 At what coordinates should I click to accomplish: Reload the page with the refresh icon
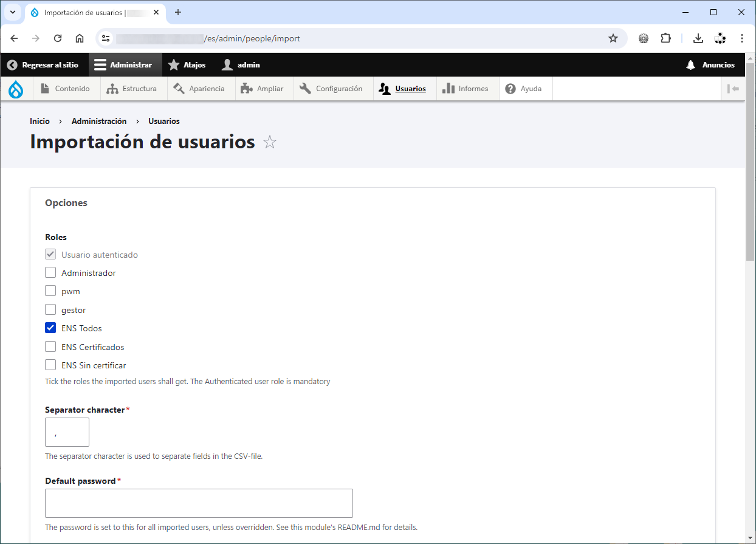pos(58,38)
